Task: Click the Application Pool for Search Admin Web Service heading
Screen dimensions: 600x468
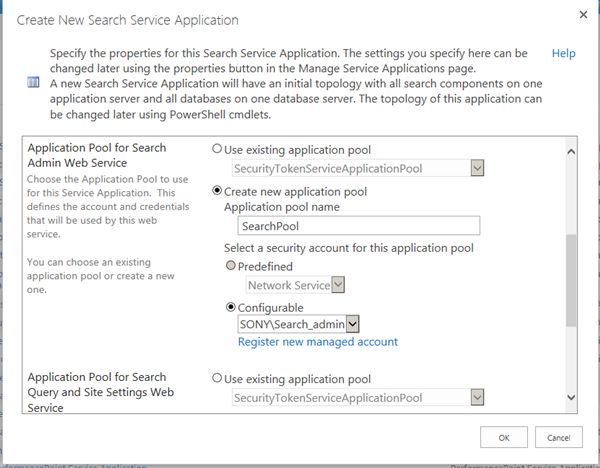Action: 97,155
